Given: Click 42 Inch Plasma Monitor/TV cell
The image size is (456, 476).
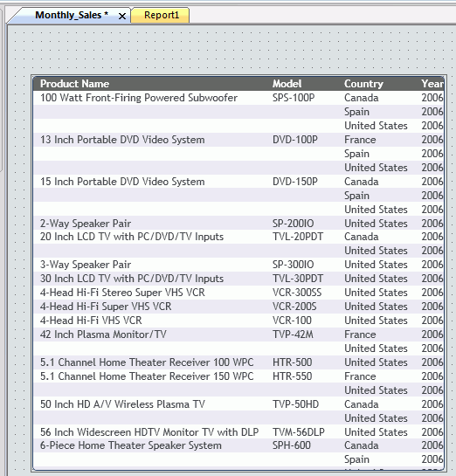Looking at the screenshot, I should 103,335.
